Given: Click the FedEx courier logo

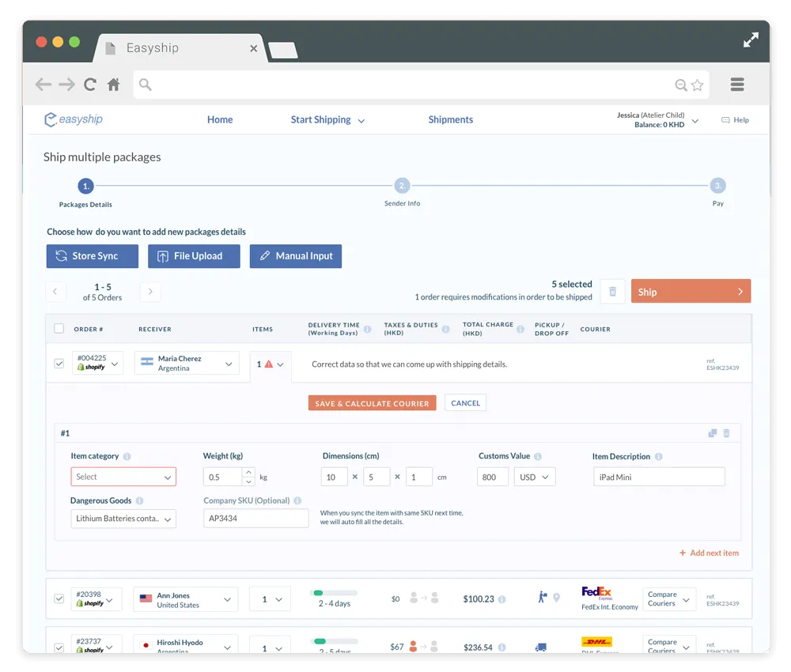Looking at the screenshot, I should (596, 592).
